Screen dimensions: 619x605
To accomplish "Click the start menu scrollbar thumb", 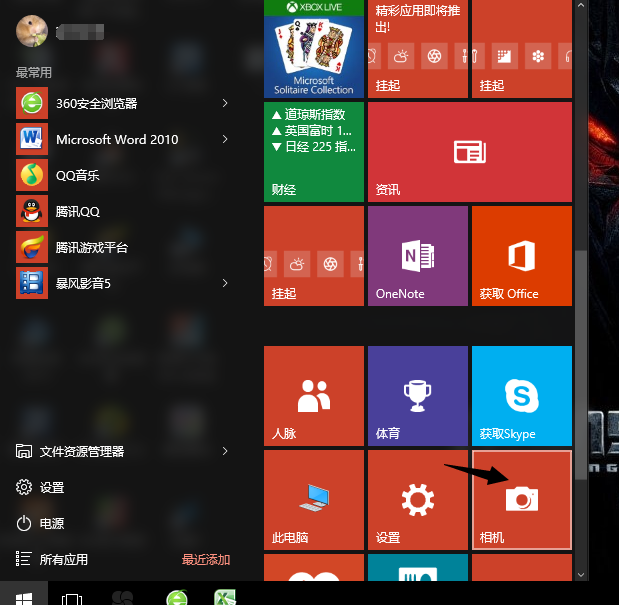I will [x=581, y=365].
